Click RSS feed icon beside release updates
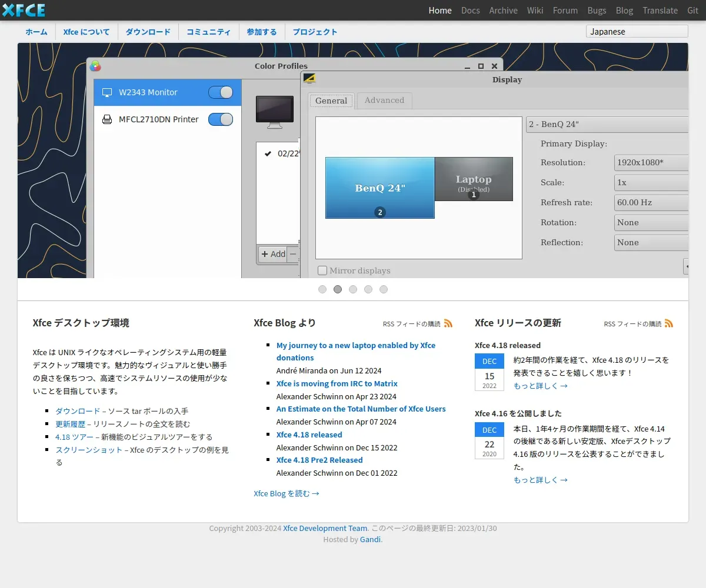This screenshot has width=706, height=588. tap(669, 323)
